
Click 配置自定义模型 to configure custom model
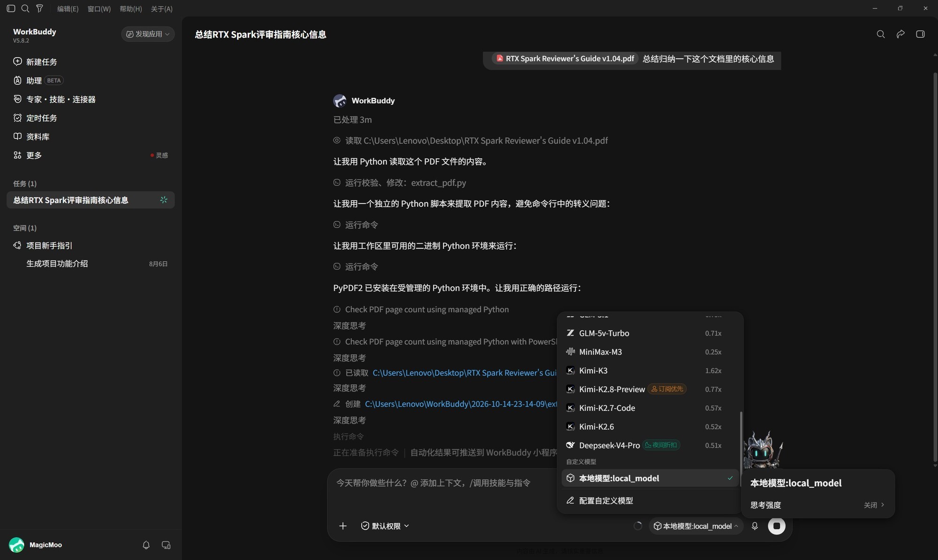pyautogui.click(x=650, y=500)
